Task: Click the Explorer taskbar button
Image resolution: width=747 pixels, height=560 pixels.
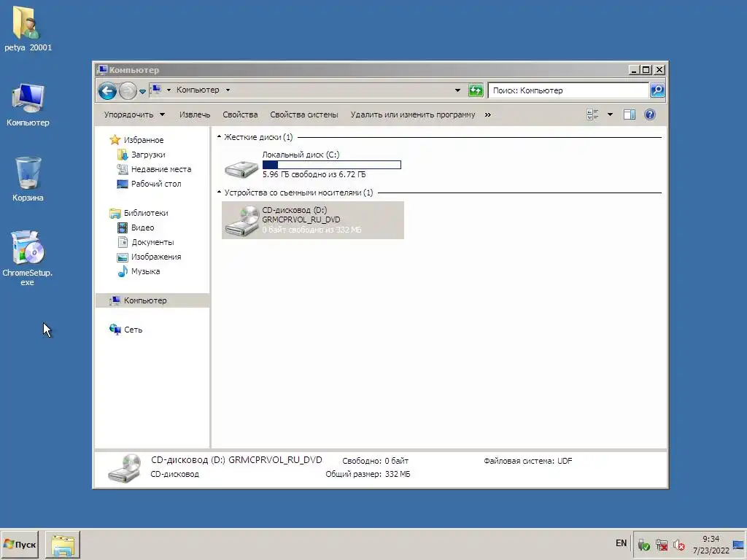Action: point(63,544)
